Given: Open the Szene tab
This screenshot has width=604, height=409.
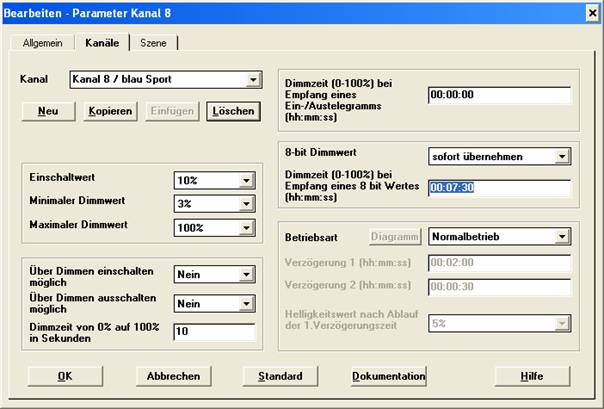Looking at the screenshot, I should tap(153, 44).
